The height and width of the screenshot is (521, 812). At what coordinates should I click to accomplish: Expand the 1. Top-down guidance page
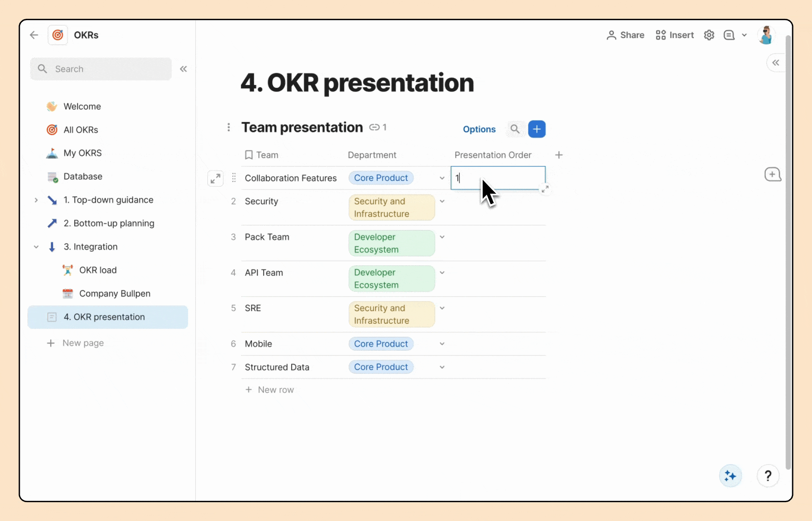point(36,200)
